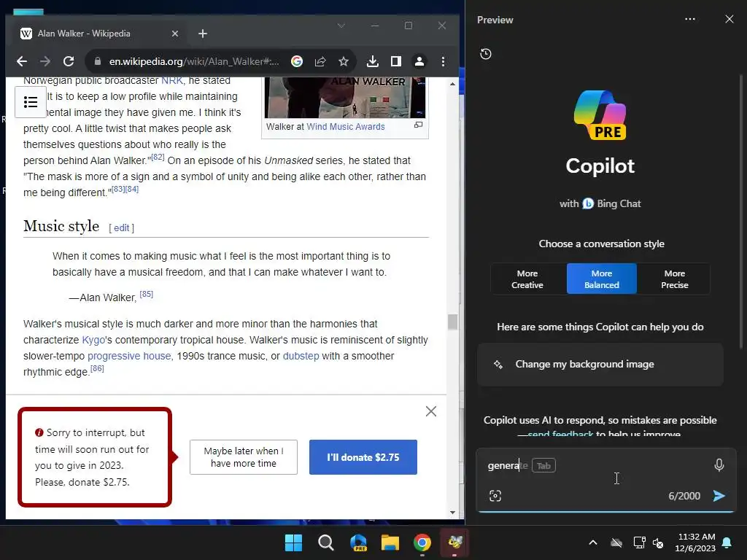Viewport: 747px width, 560px height.
Task: Open Windows notifications bell
Action: tap(727, 542)
